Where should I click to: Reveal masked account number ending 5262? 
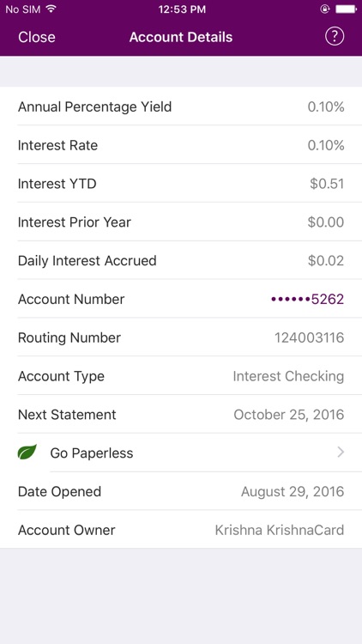click(x=307, y=299)
